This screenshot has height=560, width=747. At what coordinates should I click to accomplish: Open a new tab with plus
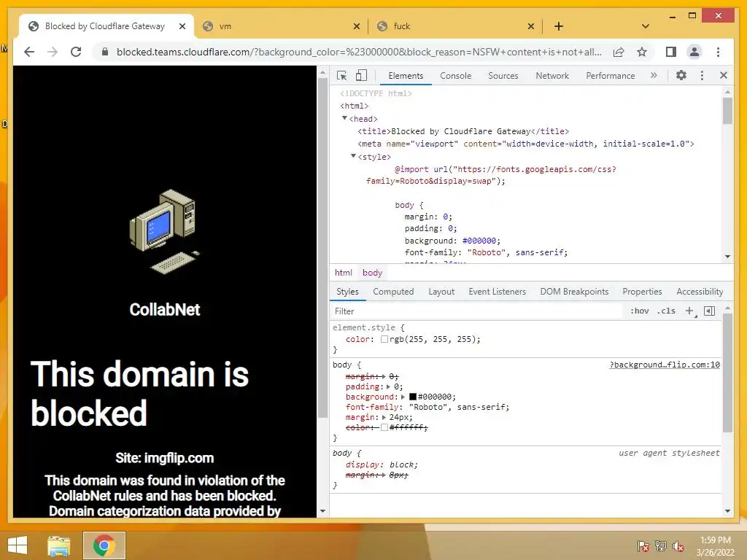[559, 26]
